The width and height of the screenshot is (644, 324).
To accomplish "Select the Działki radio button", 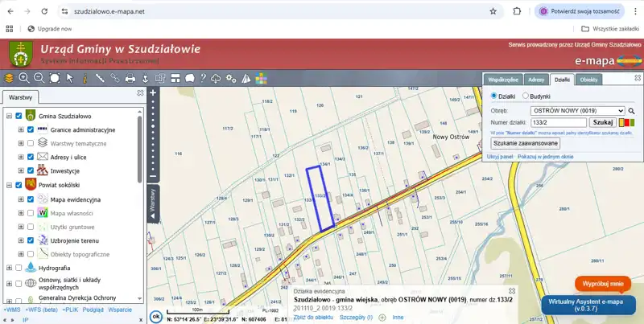I will (494, 96).
